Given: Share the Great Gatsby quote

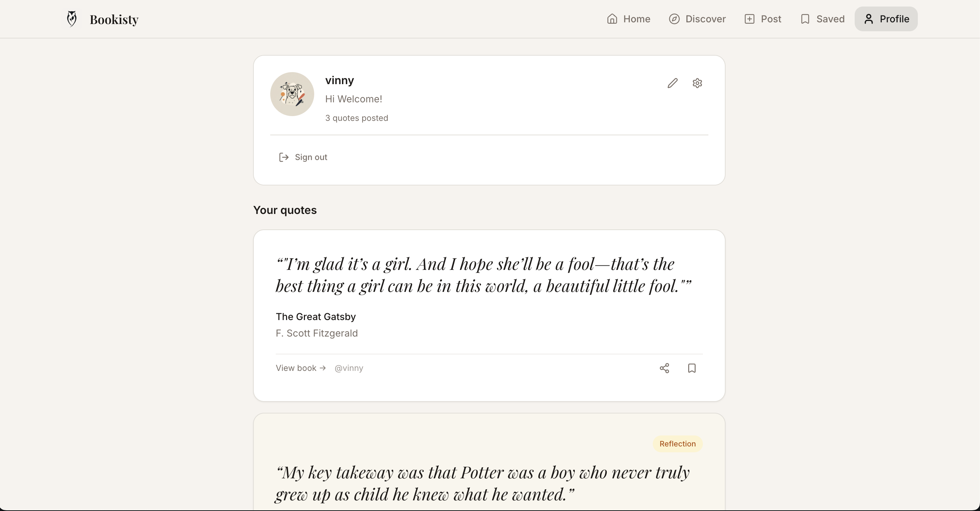Looking at the screenshot, I should click(665, 368).
